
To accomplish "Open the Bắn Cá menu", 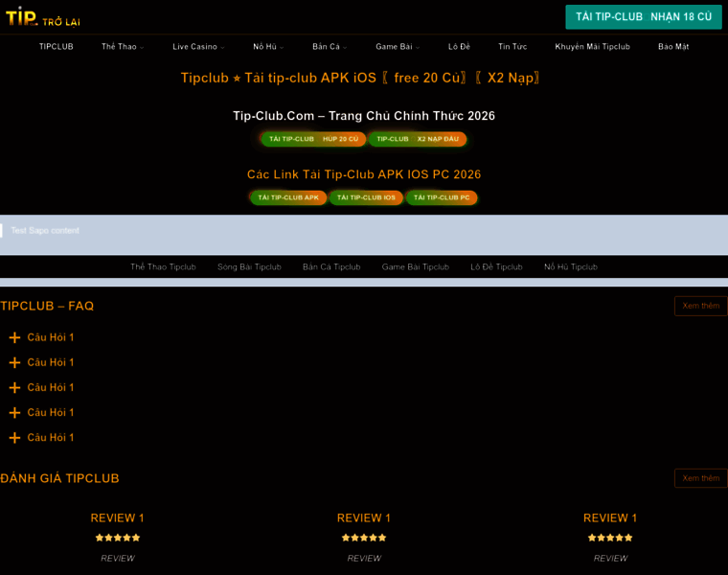I will [330, 47].
